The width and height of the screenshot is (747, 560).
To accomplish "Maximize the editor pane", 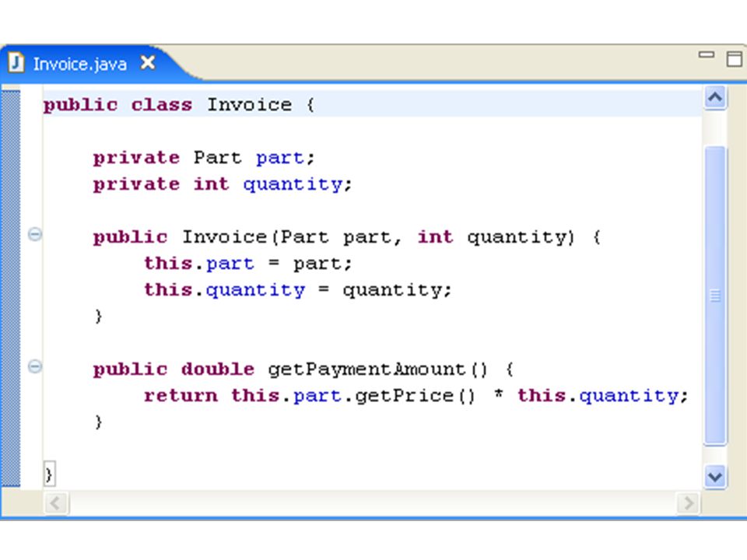I will tap(734, 59).
